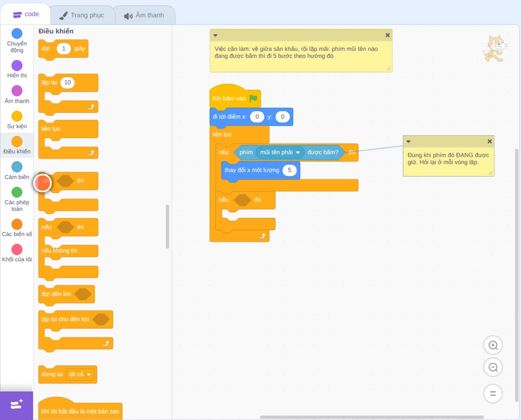
Task: Open the Cảm biến category
Action: point(17,171)
